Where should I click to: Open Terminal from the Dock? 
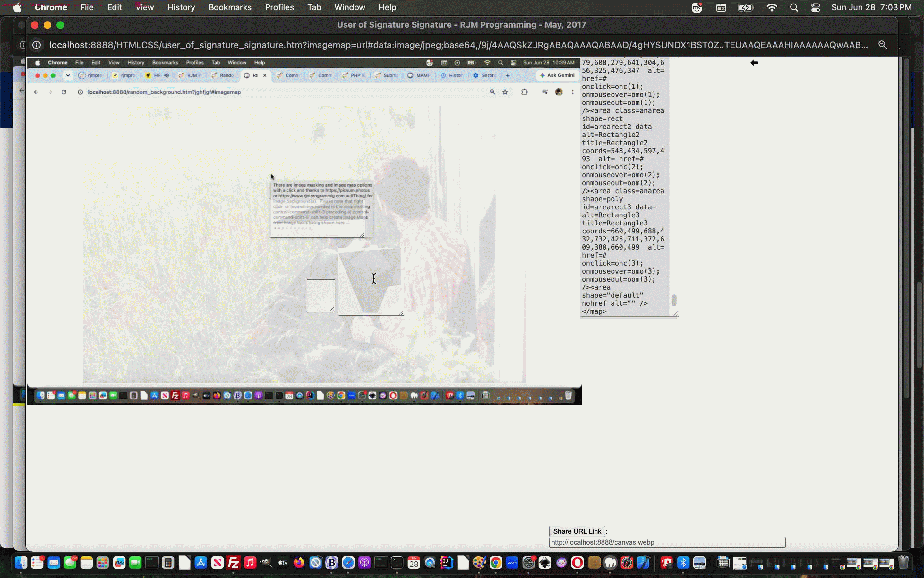[397, 563]
